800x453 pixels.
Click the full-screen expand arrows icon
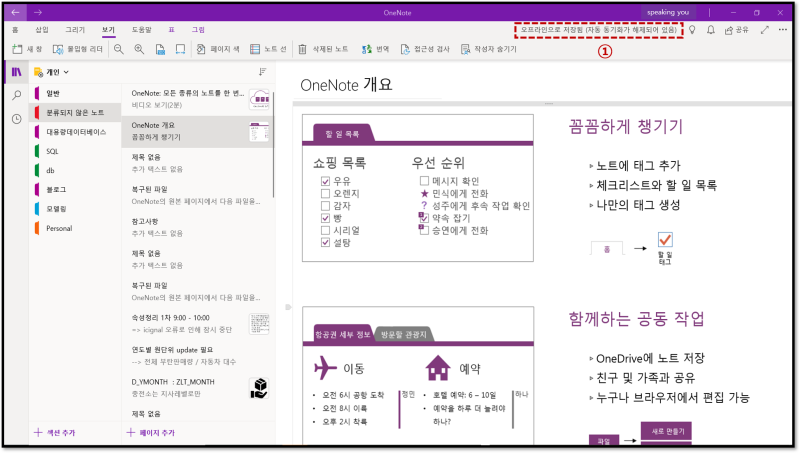[764, 30]
